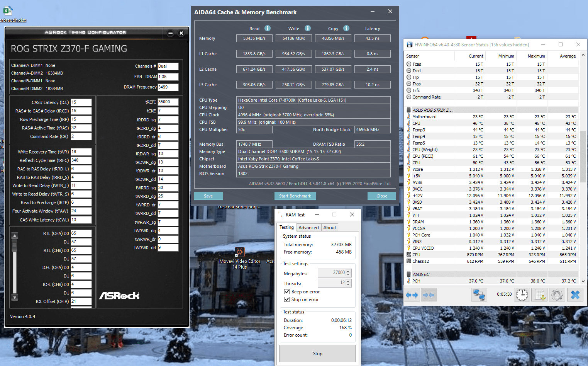Viewport: 588px width, 366px height.
Task: Select the VCCSA row in HWiNFO
Action: tap(492, 228)
